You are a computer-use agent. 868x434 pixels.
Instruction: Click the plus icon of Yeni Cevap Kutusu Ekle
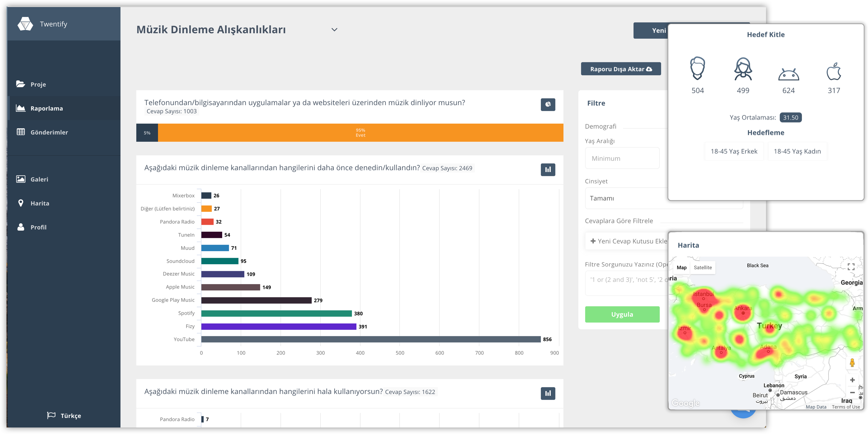[x=593, y=241]
